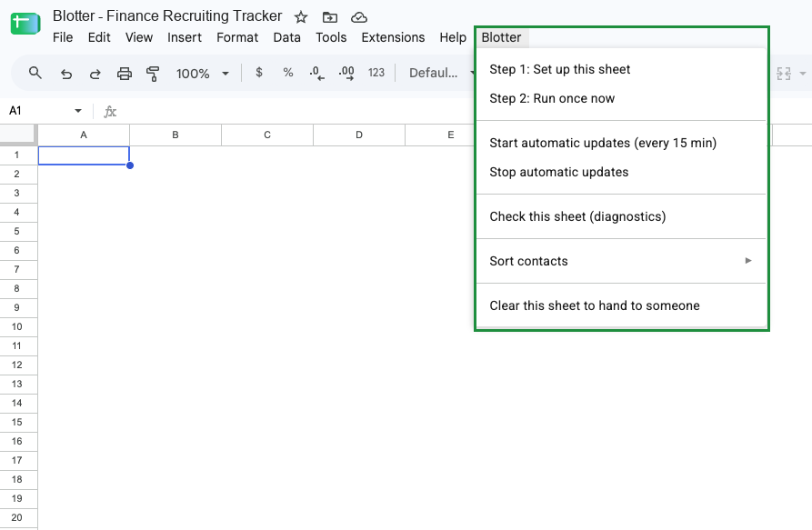Open the Extensions menu

393,37
